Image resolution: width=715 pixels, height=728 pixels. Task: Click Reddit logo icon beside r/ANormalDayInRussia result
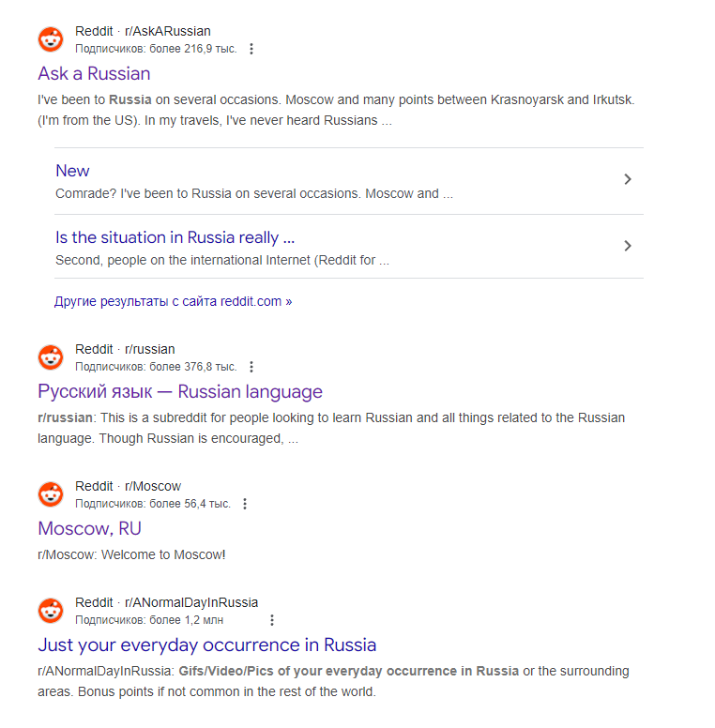(51, 611)
